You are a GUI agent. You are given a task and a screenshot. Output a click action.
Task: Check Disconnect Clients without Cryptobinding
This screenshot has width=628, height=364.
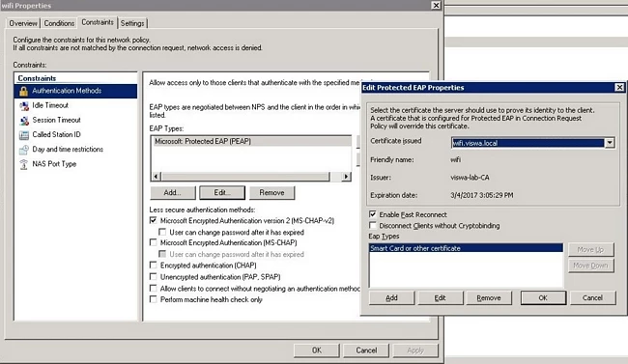tap(373, 225)
